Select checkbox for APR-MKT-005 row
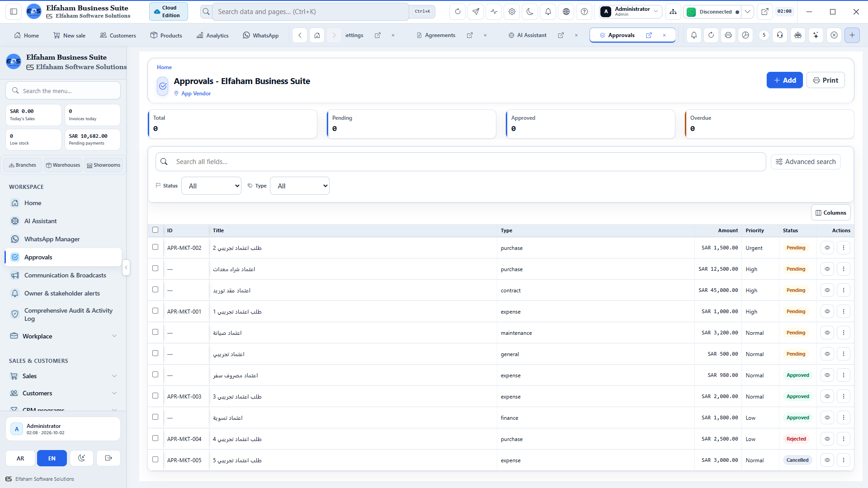The height and width of the screenshot is (488, 868). coord(156,460)
